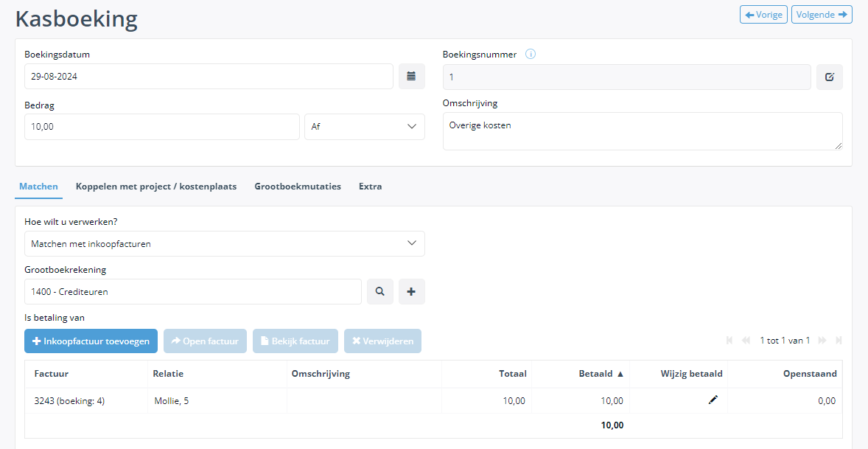Screen dimensions: 868x449
Task: Click into the Bedrag amount field
Action: (x=161, y=126)
